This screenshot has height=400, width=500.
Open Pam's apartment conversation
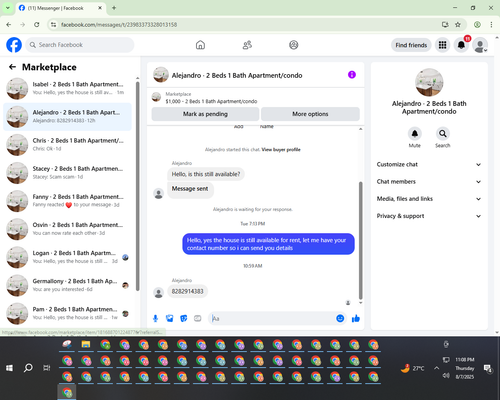[67, 313]
